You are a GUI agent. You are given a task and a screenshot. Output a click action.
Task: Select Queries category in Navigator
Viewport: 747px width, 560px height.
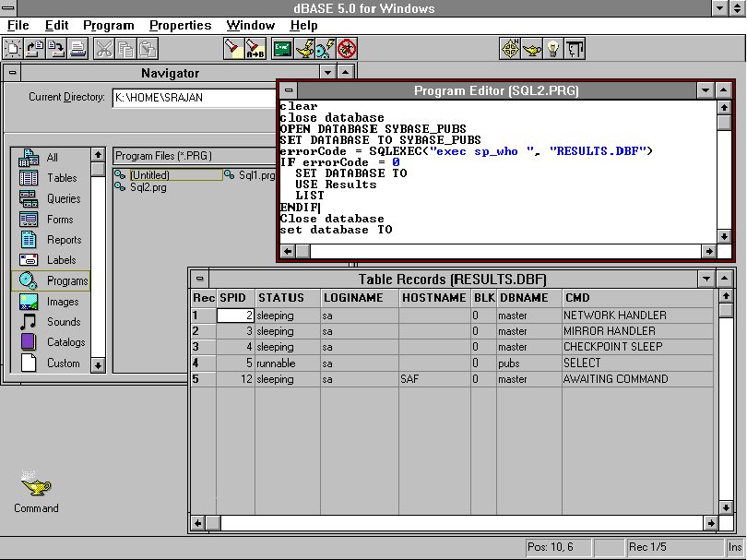(51, 198)
